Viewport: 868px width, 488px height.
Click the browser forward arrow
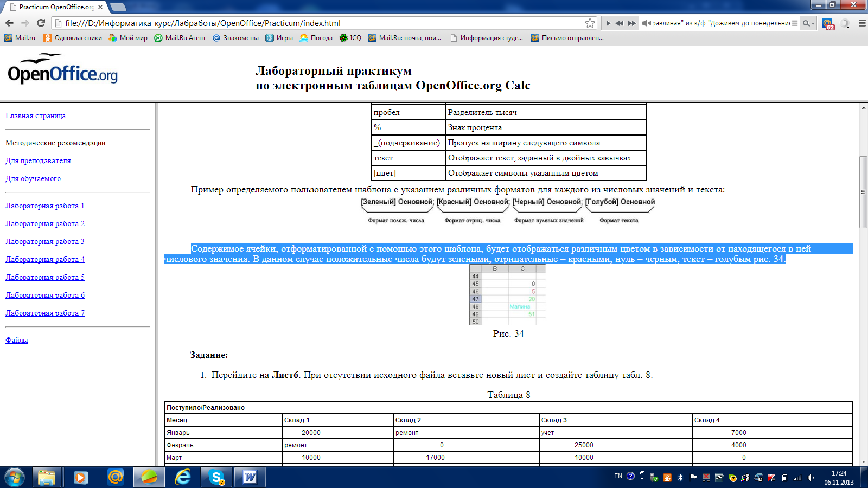pos(25,23)
